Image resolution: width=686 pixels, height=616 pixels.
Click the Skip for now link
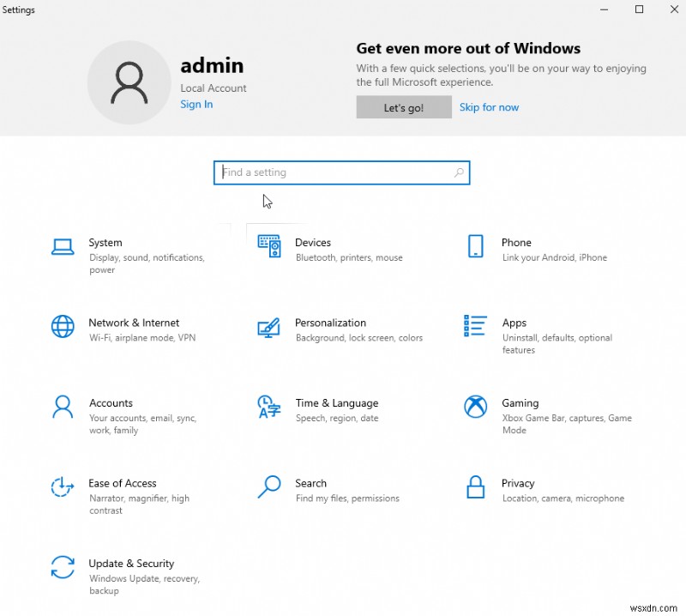[489, 107]
